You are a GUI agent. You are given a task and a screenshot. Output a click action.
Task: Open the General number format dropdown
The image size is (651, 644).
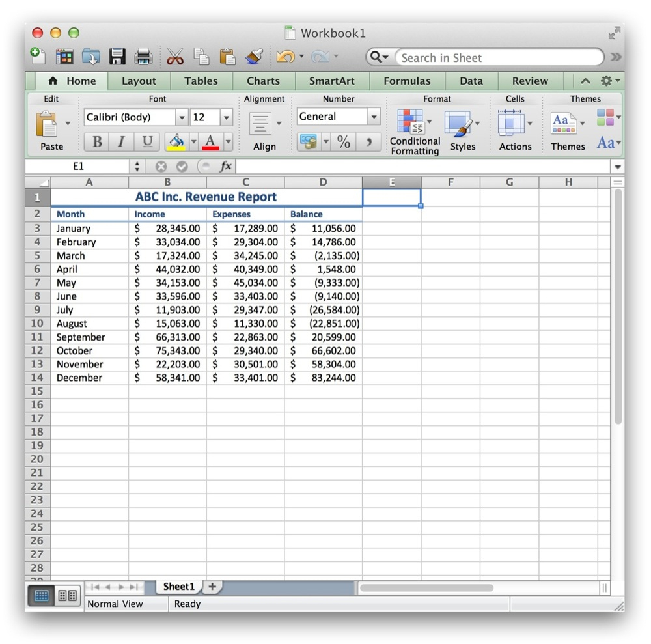pos(375,117)
